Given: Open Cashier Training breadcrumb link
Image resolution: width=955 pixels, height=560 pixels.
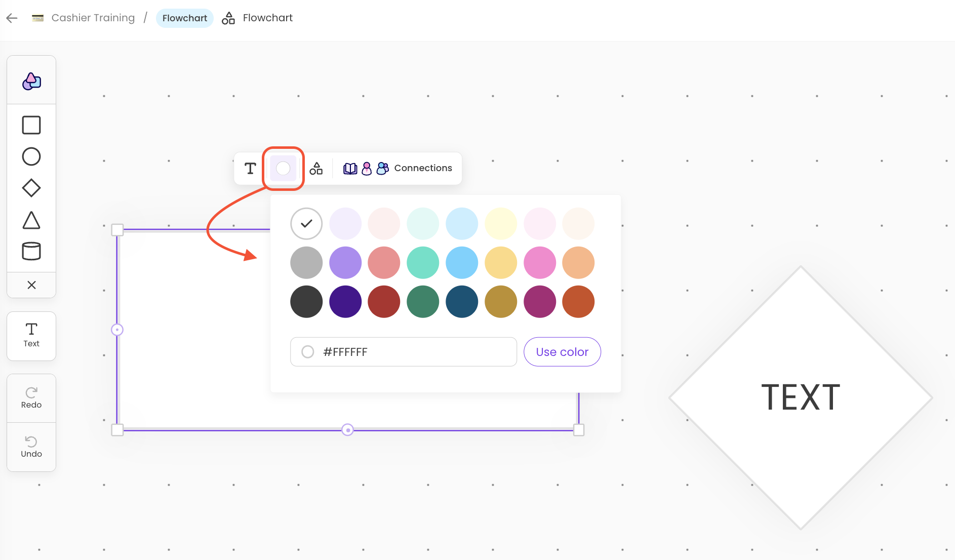Looking at the screenshot, I should tap(93, 18).
